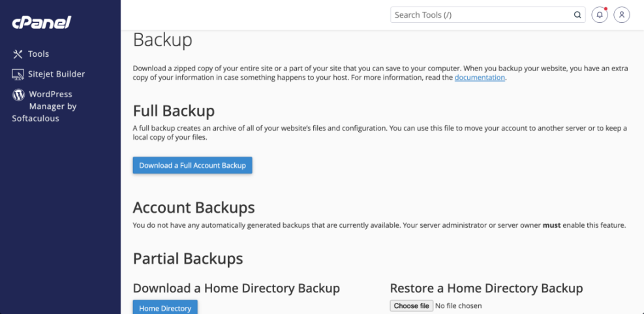Viewport: 644px width, 314px height.
Task: Click the Account Backups heading
Action: (194, 208)
